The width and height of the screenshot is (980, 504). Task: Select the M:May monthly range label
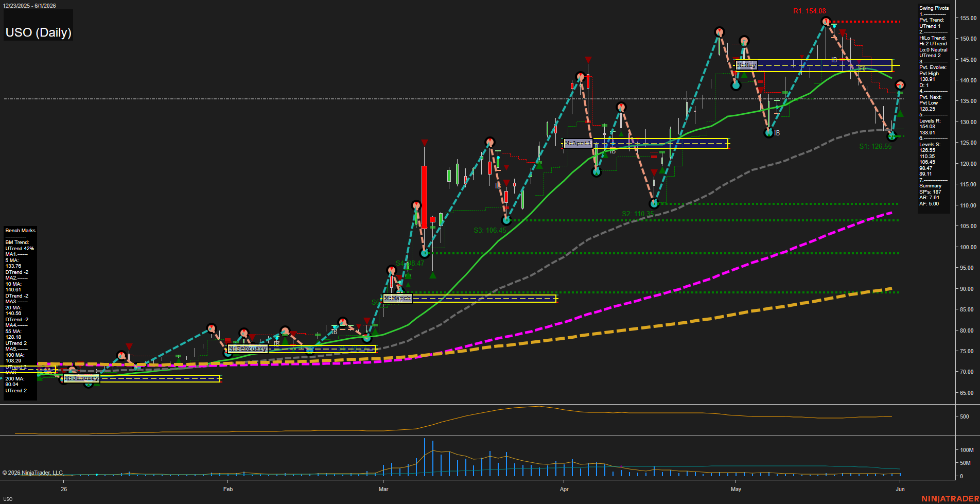coord(746,65)
